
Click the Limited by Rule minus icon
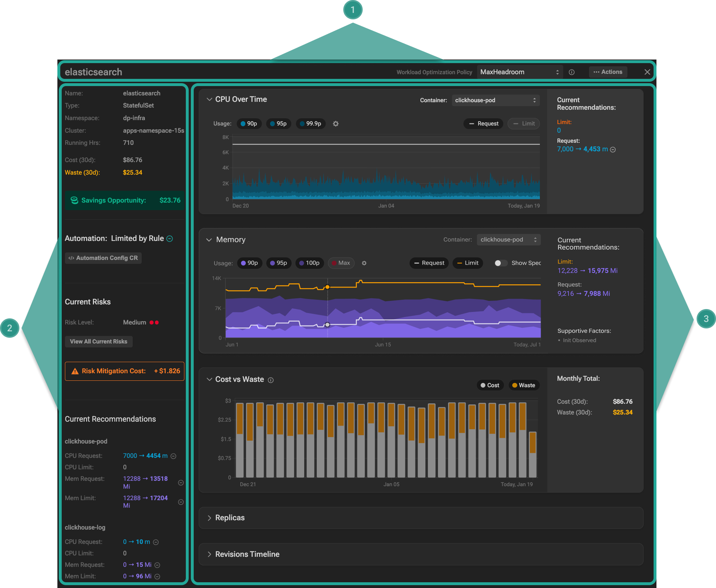[170, 239]
